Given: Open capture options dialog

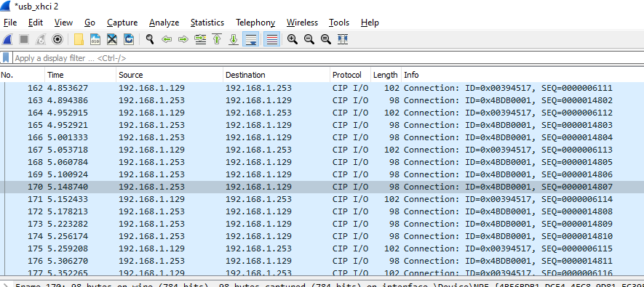Looking at the screenshot, I should (x=57, y=39).
